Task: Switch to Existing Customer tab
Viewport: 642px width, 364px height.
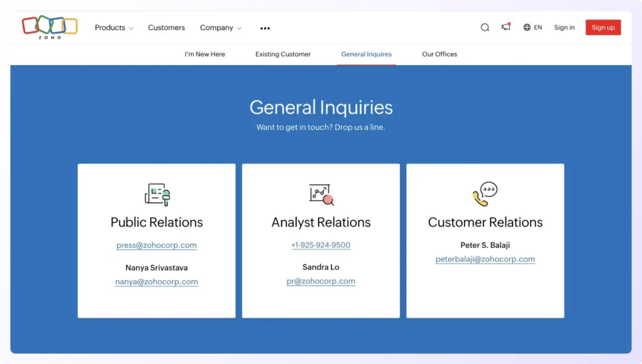Action: [283, 54]
